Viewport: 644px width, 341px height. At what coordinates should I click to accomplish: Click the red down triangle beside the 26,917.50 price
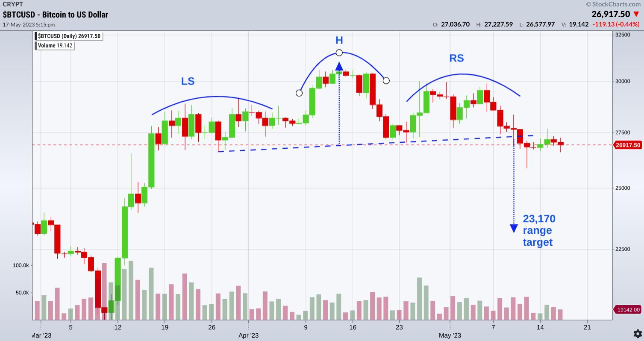636,15
